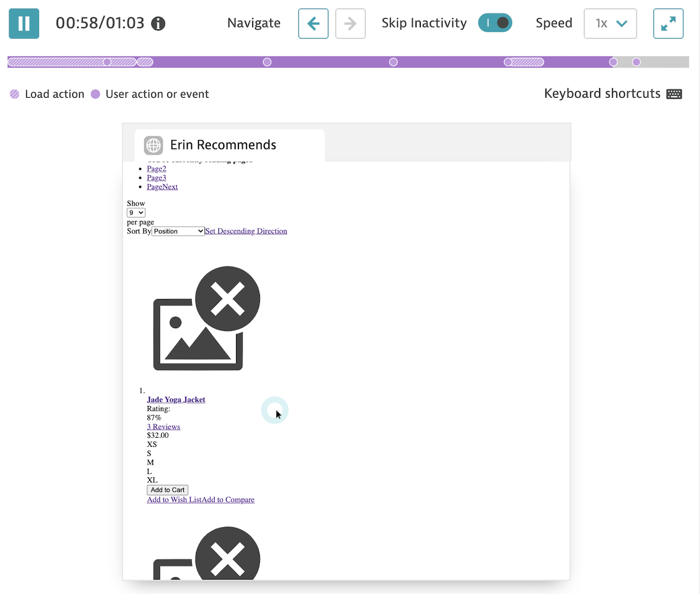The width and height of the screenshot is (700, 594).
Task: Open the replay time info icon
Action: [x=158, y=24]
